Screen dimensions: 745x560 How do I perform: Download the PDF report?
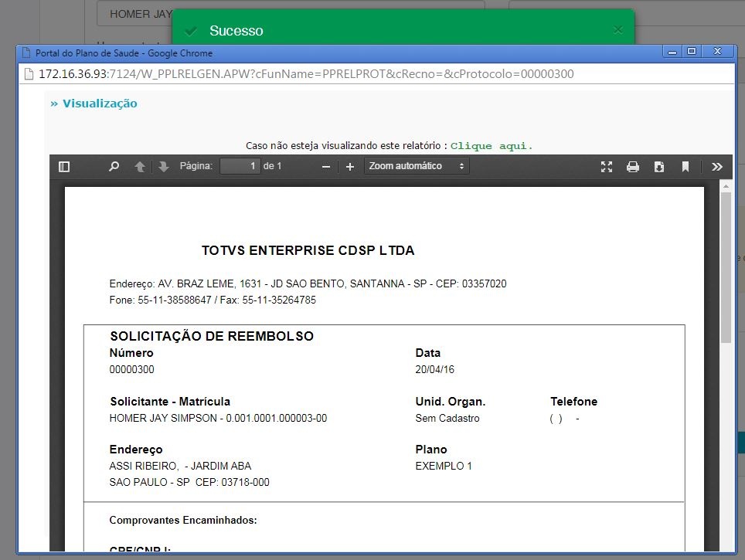pos(659,167)
